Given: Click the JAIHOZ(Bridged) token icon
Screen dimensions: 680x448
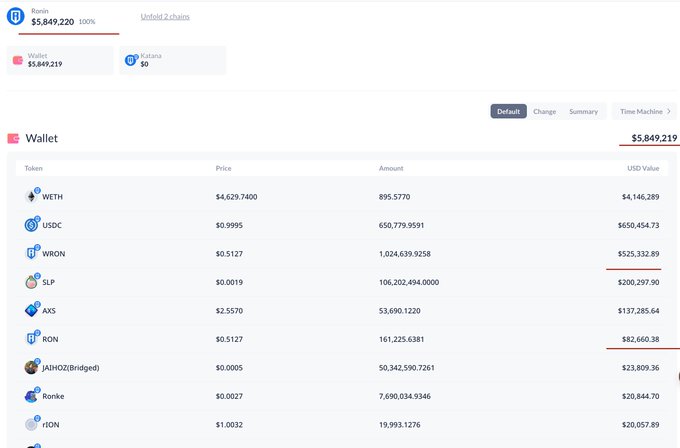Looking at the screenshot, I should tap(31, 367).
